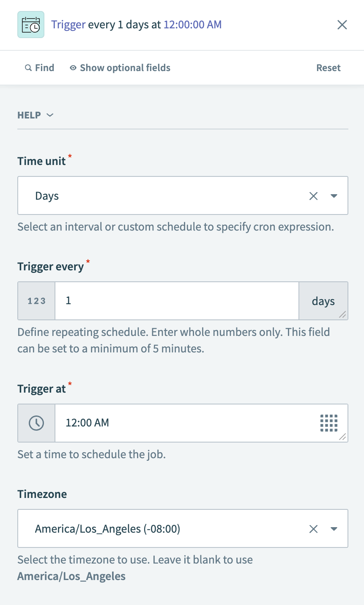Open the date picker grid icon for Trigger at
The height and width of the screenshot is (605, 364).
coord(329,423)
